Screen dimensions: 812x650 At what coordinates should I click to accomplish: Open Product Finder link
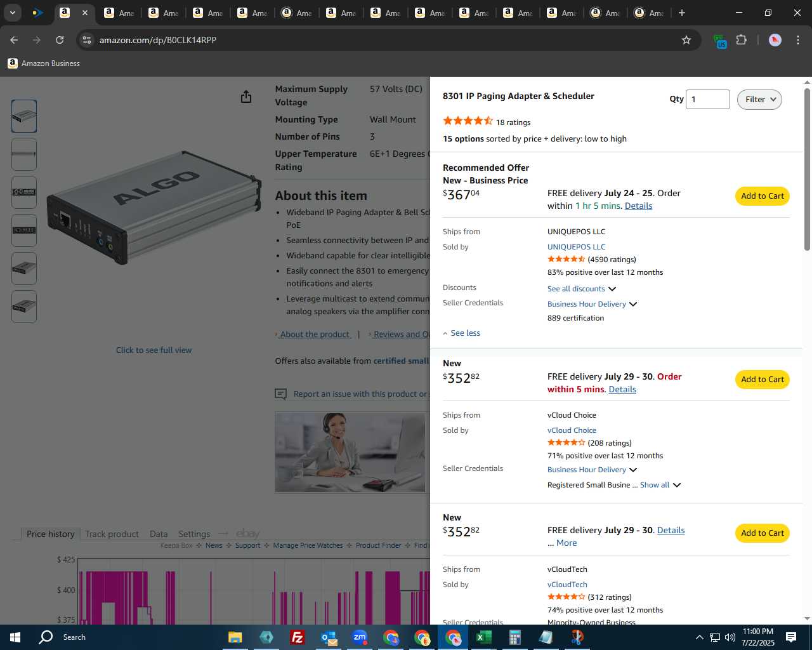pos(378,545)
